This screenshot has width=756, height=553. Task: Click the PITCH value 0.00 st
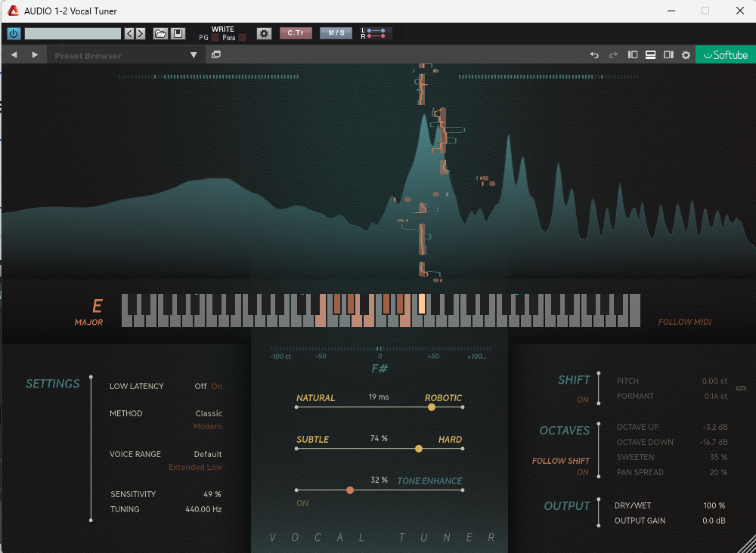(x=714, y=381)
